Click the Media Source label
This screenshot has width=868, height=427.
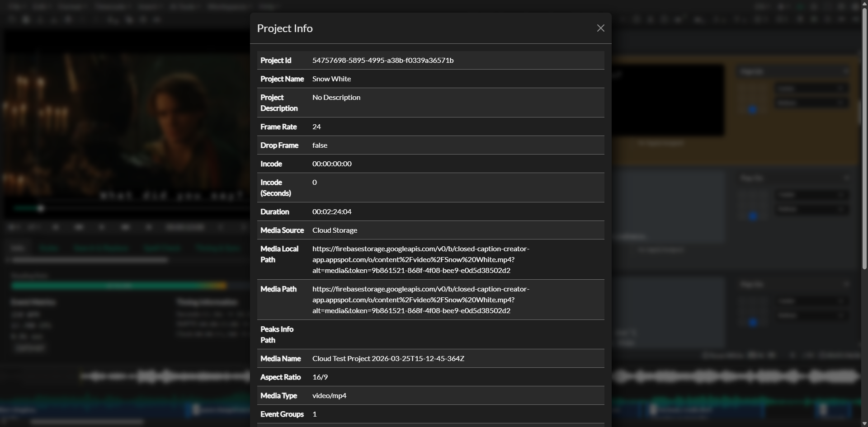coord(282,230)
